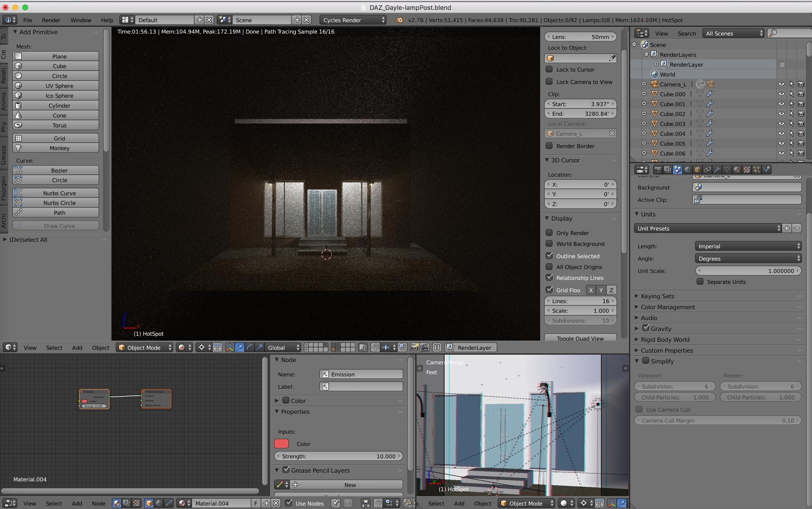The width and height of the screenshot is (812, 509).
Task: Hide Cube.002 via its eye icon
Action: 781,114
